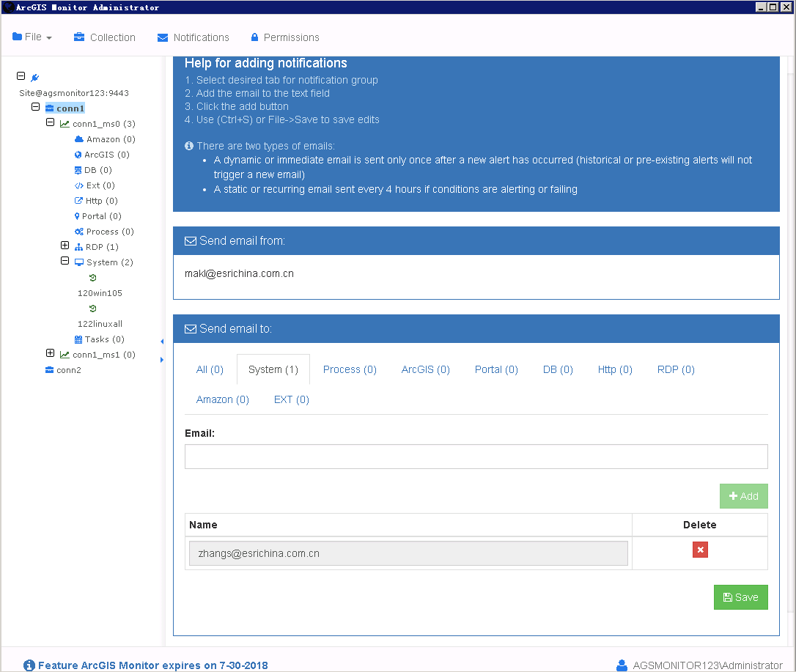796x672 pixels.
Task: Collapse the conn1_ms0 node
Action: [51, 122]
